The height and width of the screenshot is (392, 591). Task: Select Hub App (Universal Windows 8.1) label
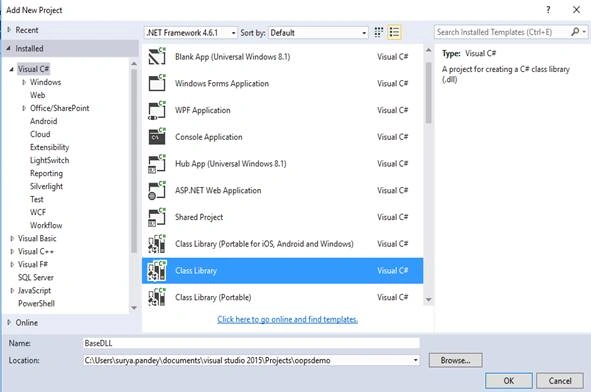coord(231,164)
